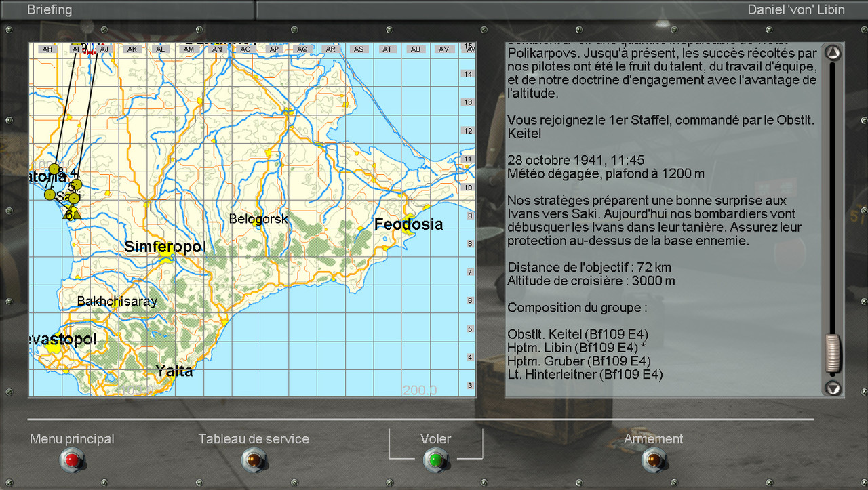This screenshot has width=868, height=490.
Task: Click the Sevastopol city label
Action: tap(63, 339)
